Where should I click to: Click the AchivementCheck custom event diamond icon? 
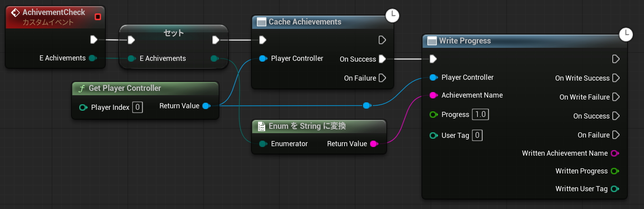[15, 13]
